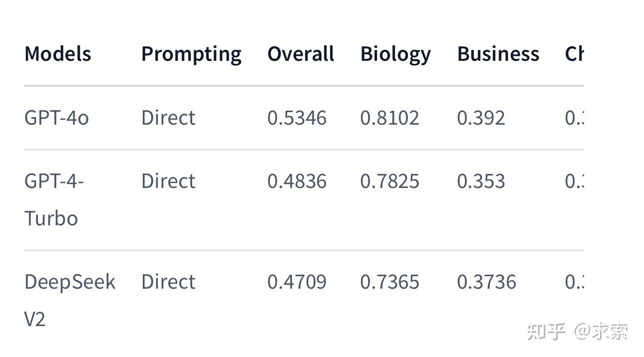This screenshot has width=644, height=357.
Task: Click the 0.4709 overall score
Action: [x=297, y=282]
